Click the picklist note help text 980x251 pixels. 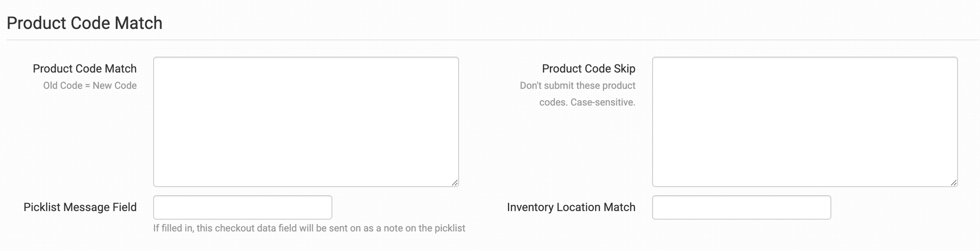coord(309,228)
